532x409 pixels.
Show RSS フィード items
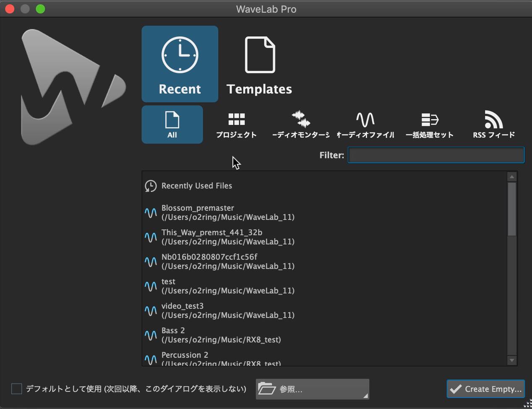494,124
